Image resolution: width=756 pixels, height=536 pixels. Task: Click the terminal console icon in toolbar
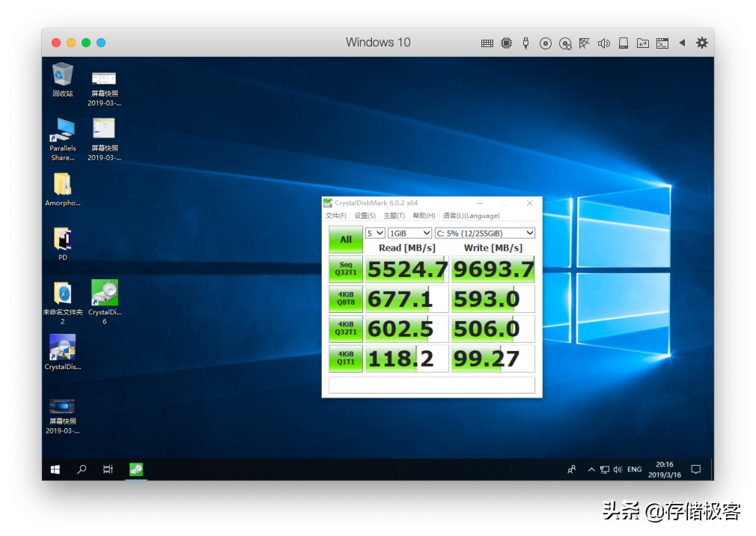point(662,43)
